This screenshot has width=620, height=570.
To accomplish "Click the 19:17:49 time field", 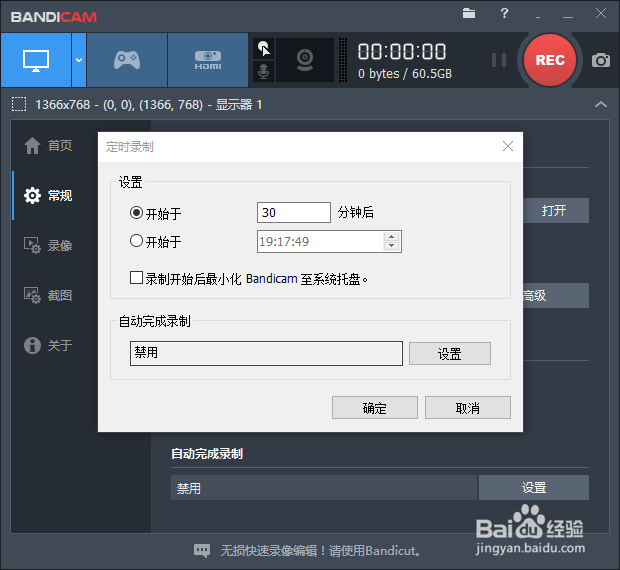I will (320, 241).
